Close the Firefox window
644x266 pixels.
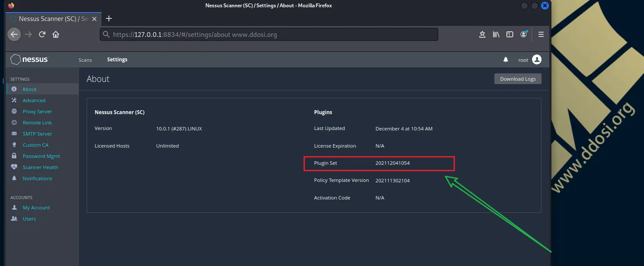(545, 6)
